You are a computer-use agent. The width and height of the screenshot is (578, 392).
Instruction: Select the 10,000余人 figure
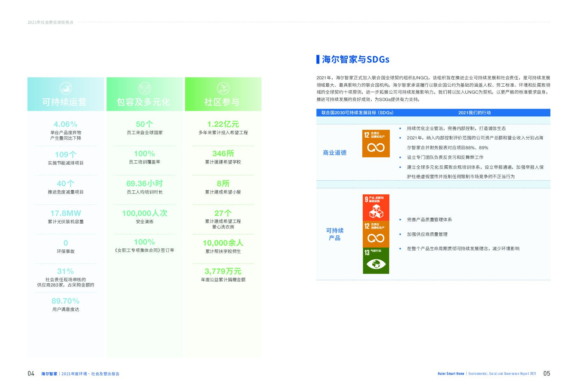223,243
